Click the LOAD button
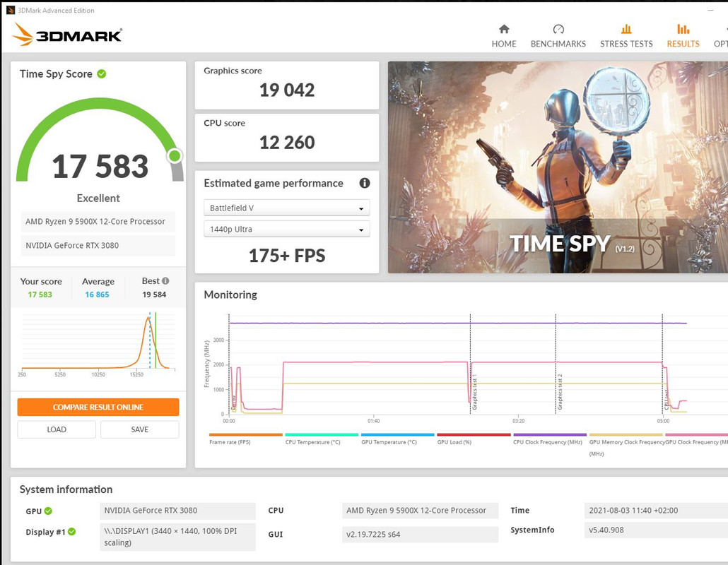This screenshot has height=565, width=728. tap(57, 429)
